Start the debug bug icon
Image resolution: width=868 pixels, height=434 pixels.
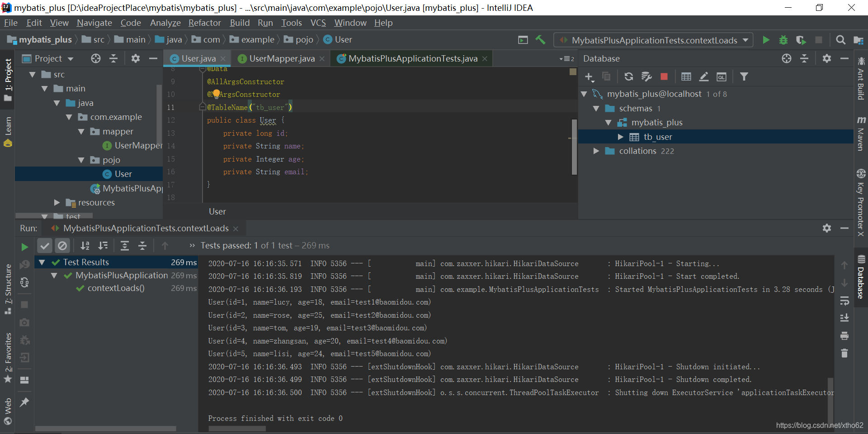(x=783, y=40)
